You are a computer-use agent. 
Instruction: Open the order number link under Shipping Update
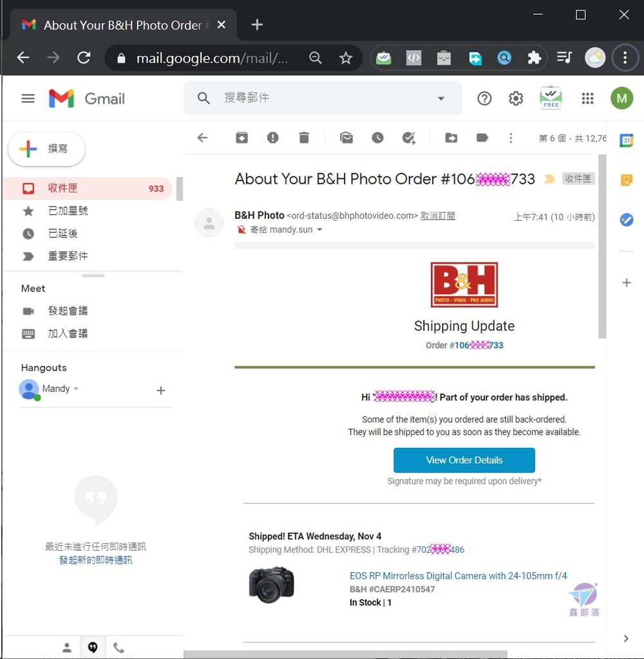tap(478, 345)
